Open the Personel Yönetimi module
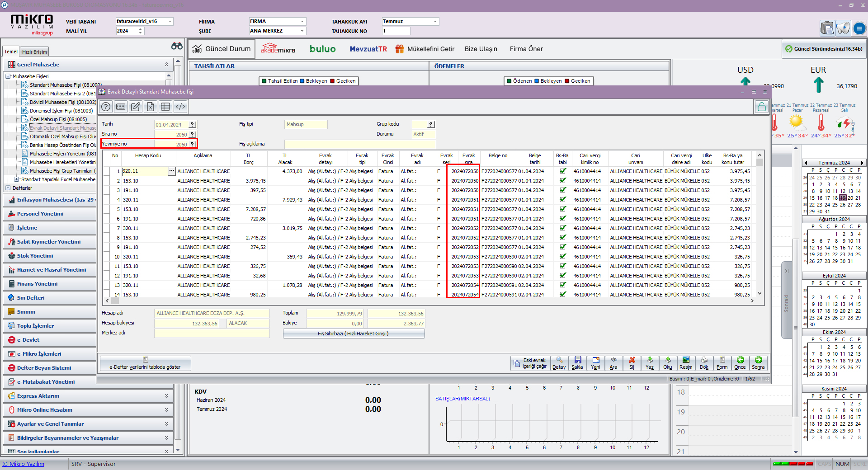The width and height of the screenshot is (868, 470). tap(50, 214)
